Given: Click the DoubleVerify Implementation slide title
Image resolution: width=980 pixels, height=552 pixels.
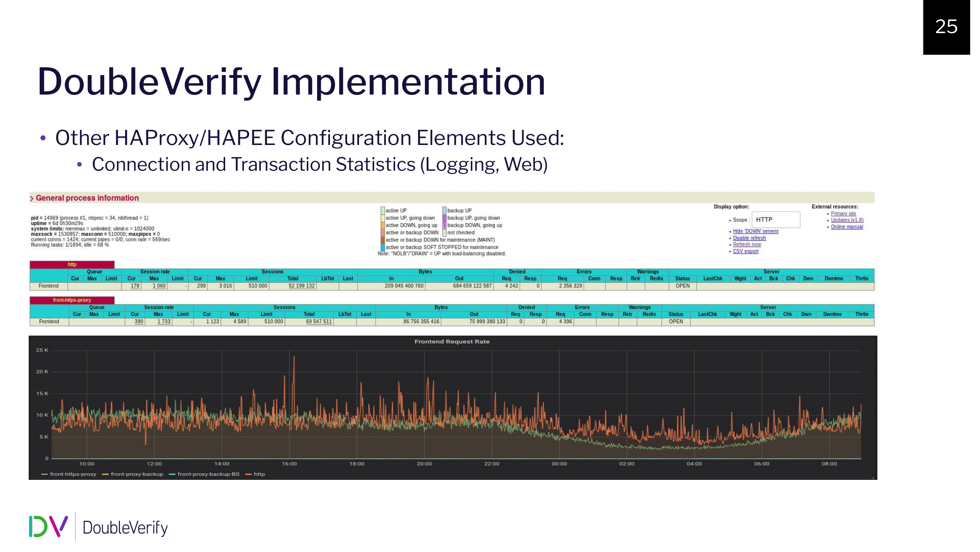Looking at the screenshot, I should (x=291, y=82).
